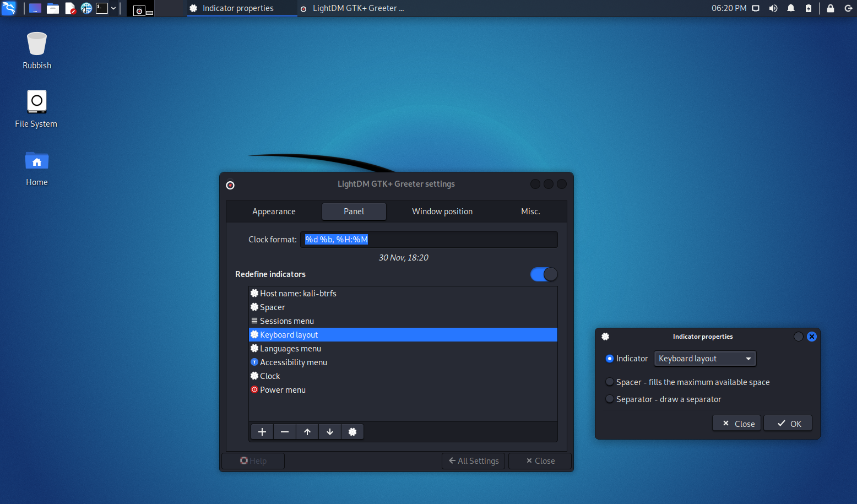This screenshot has width=857, height=504.
Task: Choose the Indicator radio button
Action: click(610, 359)
